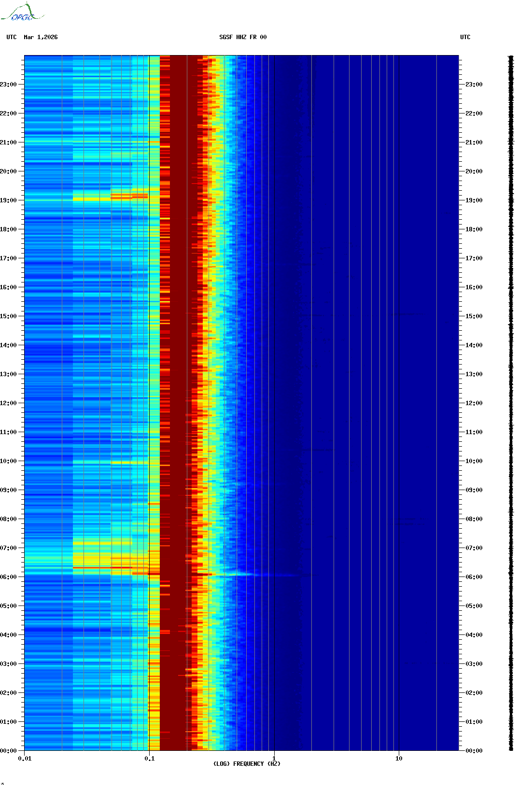Image resolution: width=532 pixels, height=789 pixels.
Task: Select the 19:00 label on left time axis
Action: [x=8, y=200]
